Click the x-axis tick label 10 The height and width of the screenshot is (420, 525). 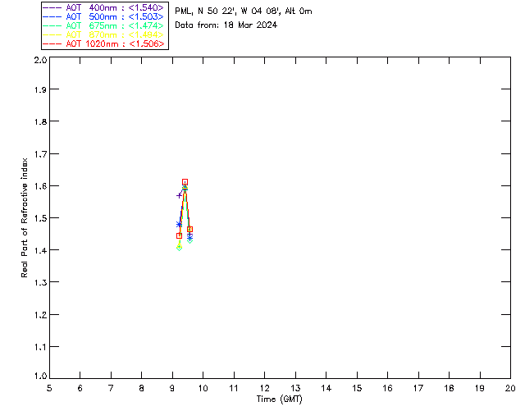click(x=203, y=388)
